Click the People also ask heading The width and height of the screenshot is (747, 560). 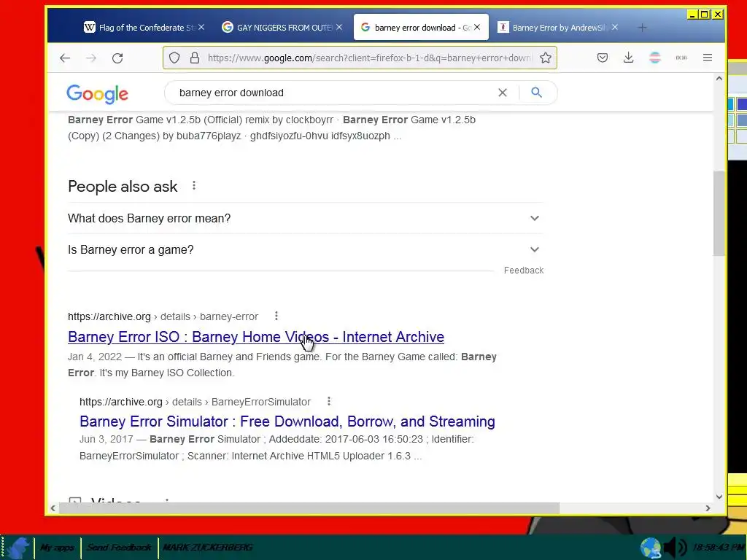(x=123, y=186)
